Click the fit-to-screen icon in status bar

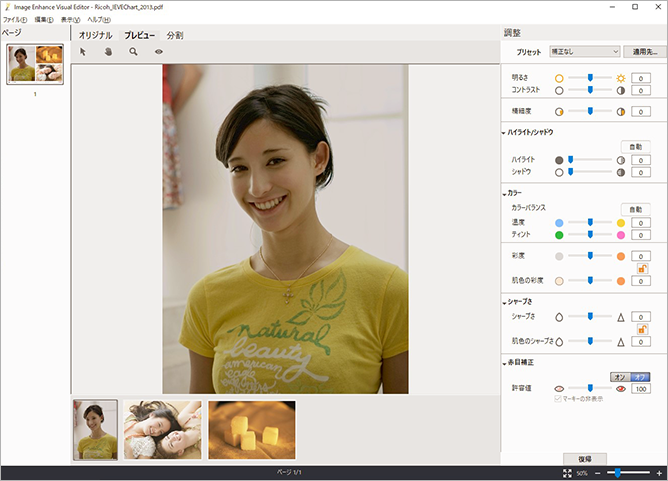(567, 472)
